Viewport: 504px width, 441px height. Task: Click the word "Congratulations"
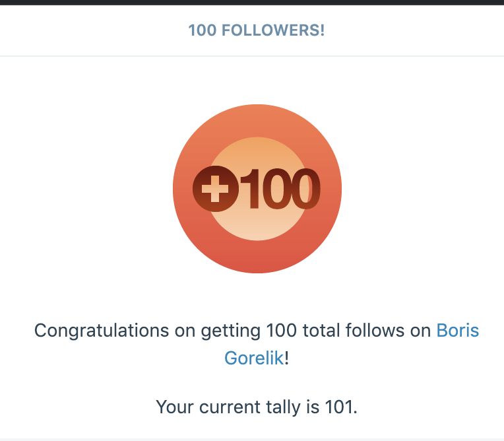click(x=102, y=330)
